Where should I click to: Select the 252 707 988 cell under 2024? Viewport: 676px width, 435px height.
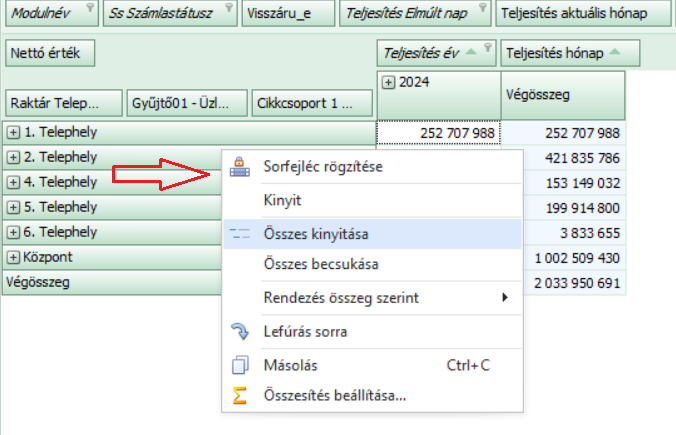click(x=438, y=133)
